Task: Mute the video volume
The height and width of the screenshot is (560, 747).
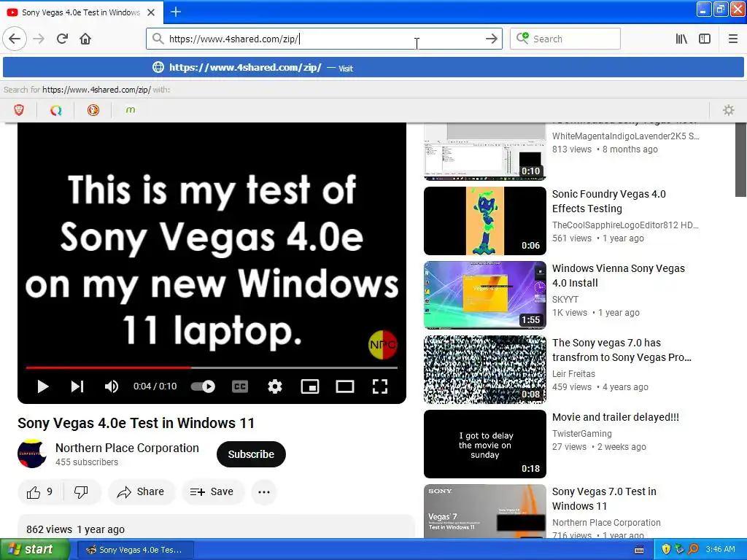Action: point(112,386)
